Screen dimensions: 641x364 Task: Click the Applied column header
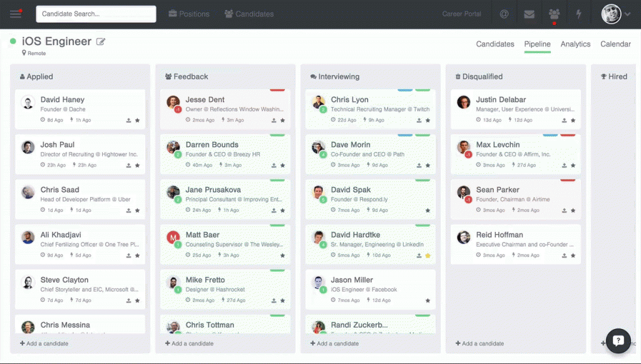point(36,76)
